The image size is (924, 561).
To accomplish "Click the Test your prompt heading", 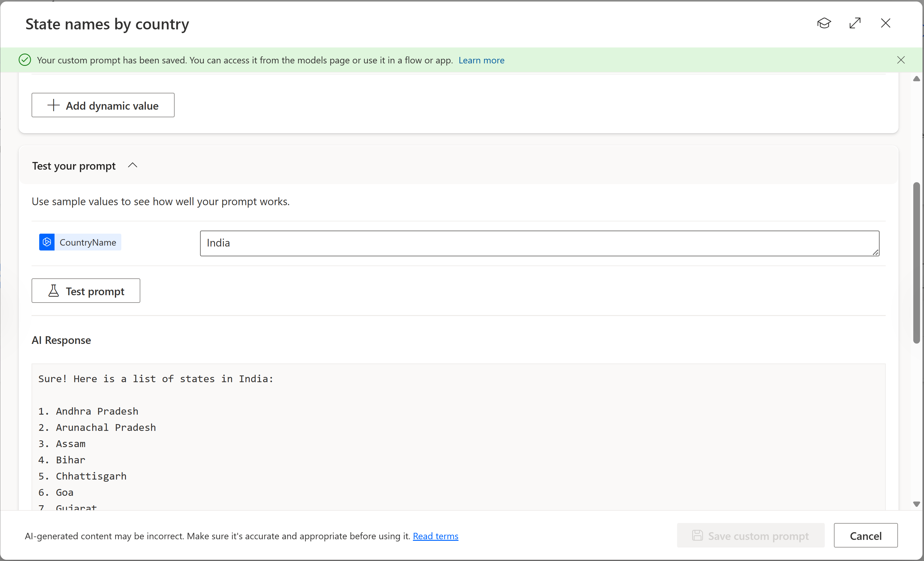I will click(x=74, y=166).
